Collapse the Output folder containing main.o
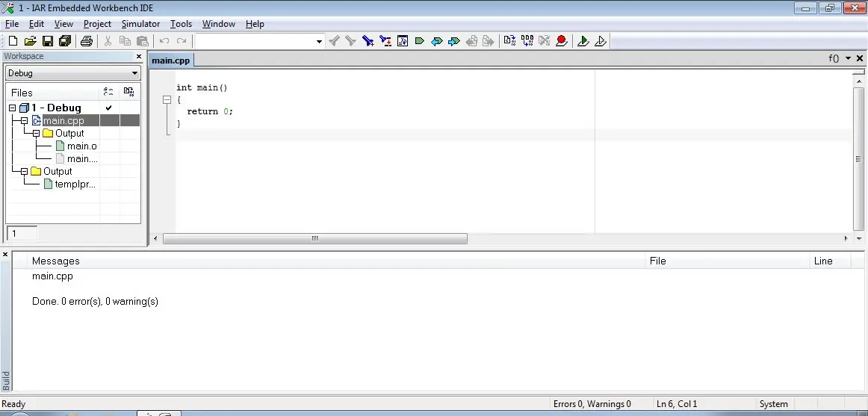 [x=36, y=134]
